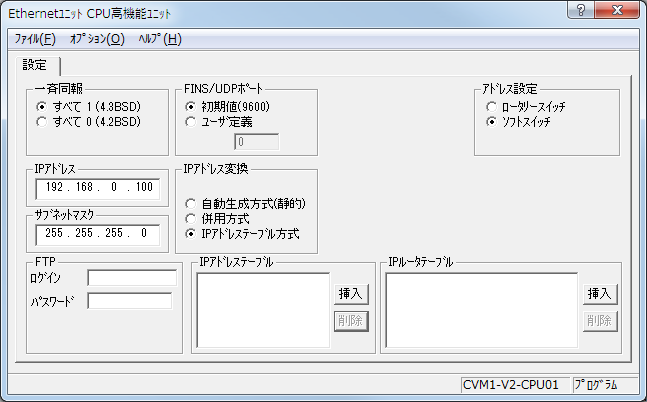Click the IP address input field
647x402 pixels.
coord(97,187)
